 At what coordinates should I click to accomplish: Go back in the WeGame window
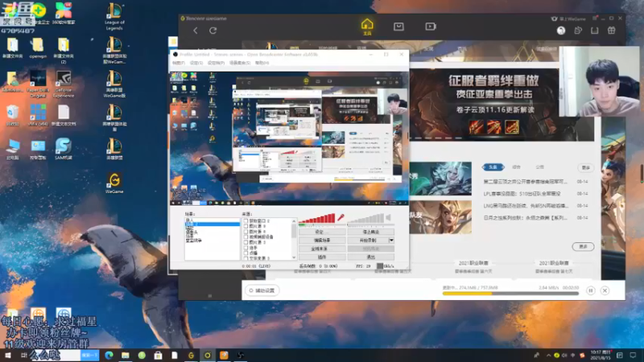click(x=196, y=31)
